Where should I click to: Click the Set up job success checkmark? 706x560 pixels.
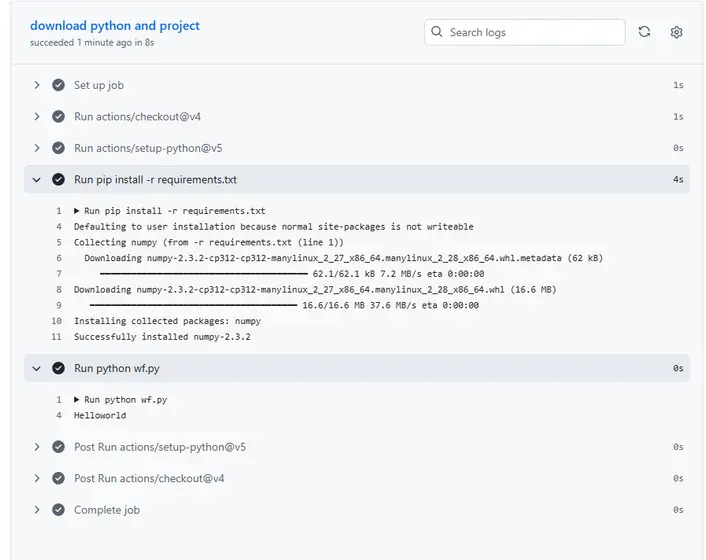pyautogui.click(x=59, y=85)
